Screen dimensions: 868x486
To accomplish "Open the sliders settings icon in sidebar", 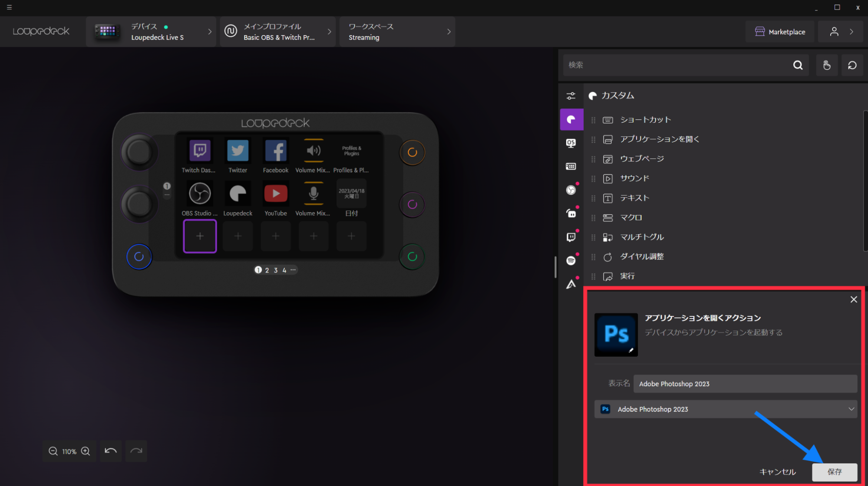I will pyautogui.click(x=571, y=96).
